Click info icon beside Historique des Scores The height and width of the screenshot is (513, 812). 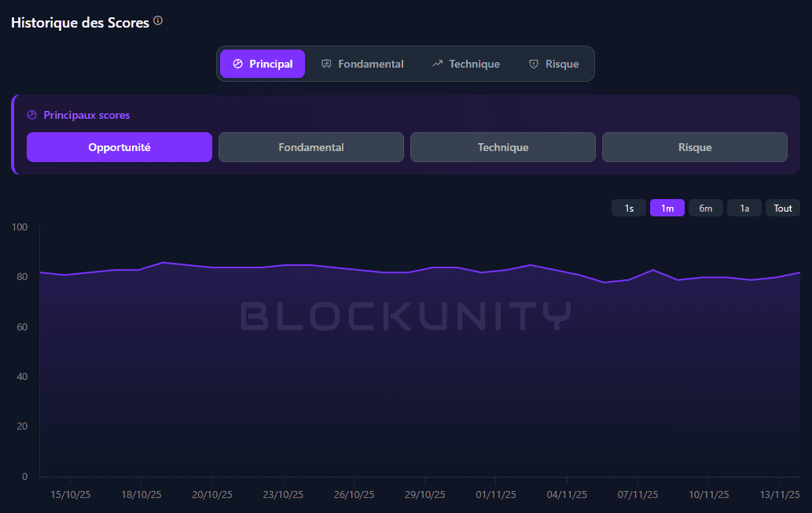pyautogui.click(x=159, y=20)
